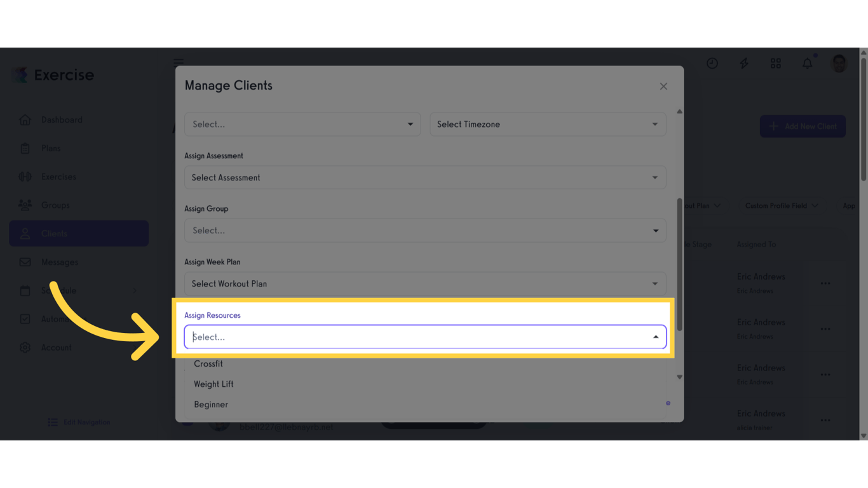This screenshot has width=868, height=488.
Task: Open the notifications bell icon
Action: coord(807,63)
